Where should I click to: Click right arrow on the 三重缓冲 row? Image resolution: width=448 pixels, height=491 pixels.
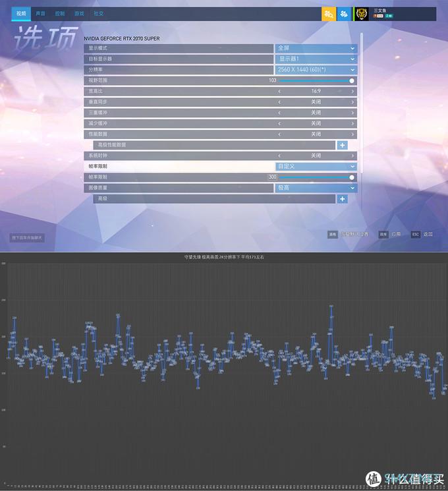point(352,113)
